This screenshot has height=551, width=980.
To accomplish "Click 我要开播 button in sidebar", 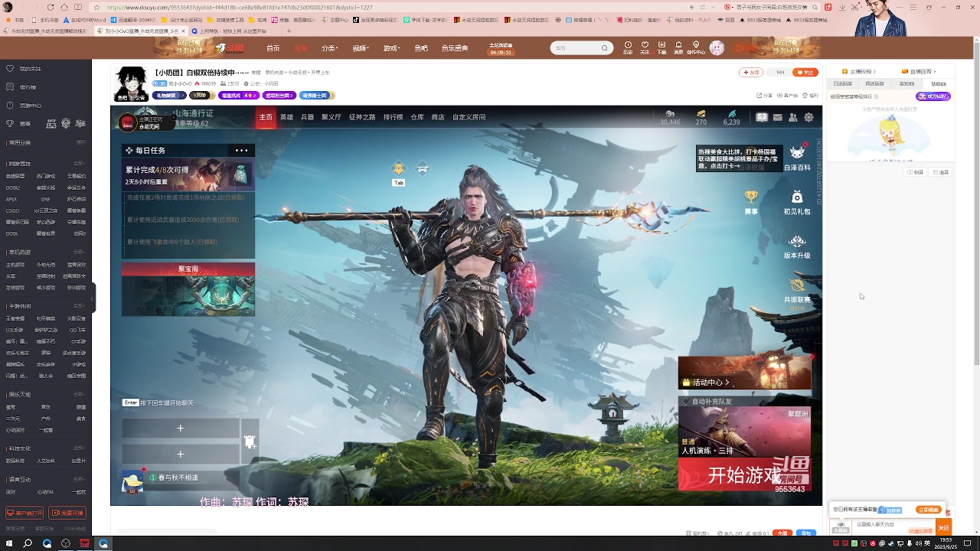I will tap(67, 513).
